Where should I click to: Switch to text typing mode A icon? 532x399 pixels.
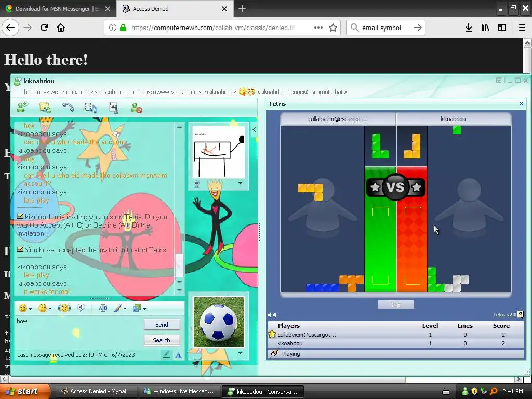click(x=179, y=355)
